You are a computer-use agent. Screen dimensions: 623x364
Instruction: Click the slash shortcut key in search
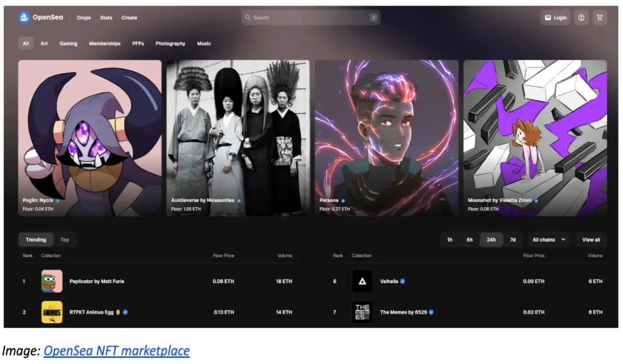373,18
